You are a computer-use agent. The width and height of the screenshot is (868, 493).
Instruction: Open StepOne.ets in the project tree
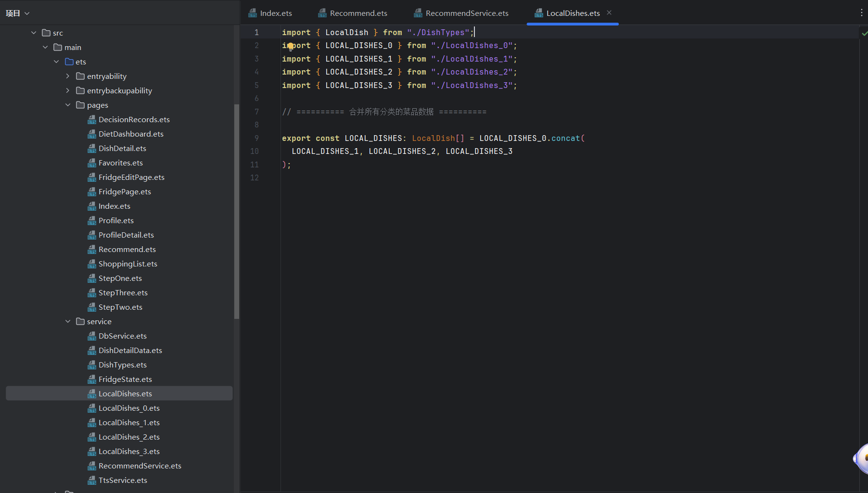[x=120, y=278]
